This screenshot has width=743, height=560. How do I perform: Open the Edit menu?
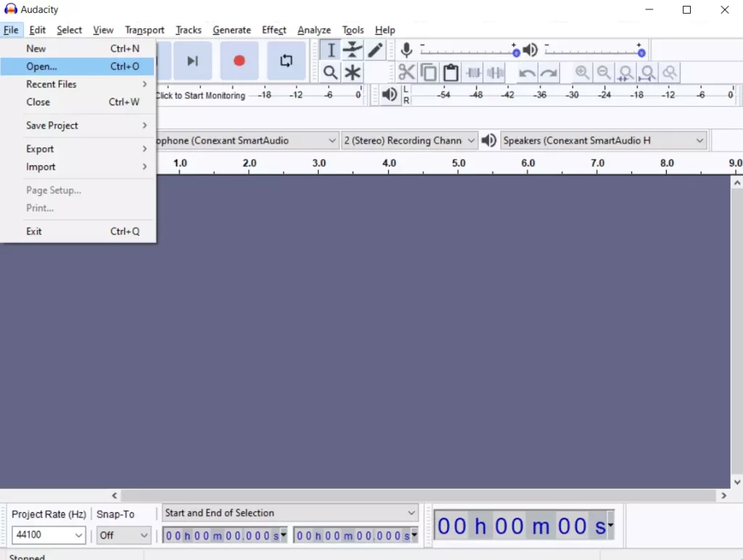pos(38,30)
